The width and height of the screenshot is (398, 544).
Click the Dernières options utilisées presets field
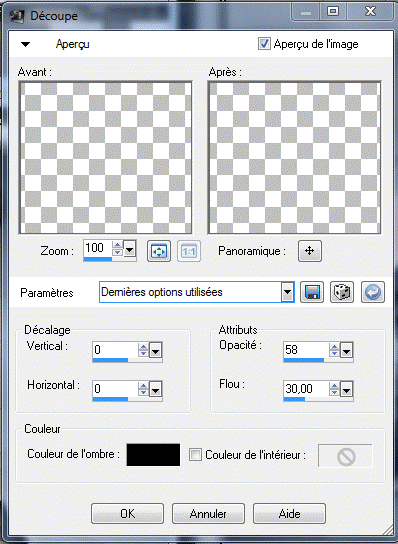point(190,292)
